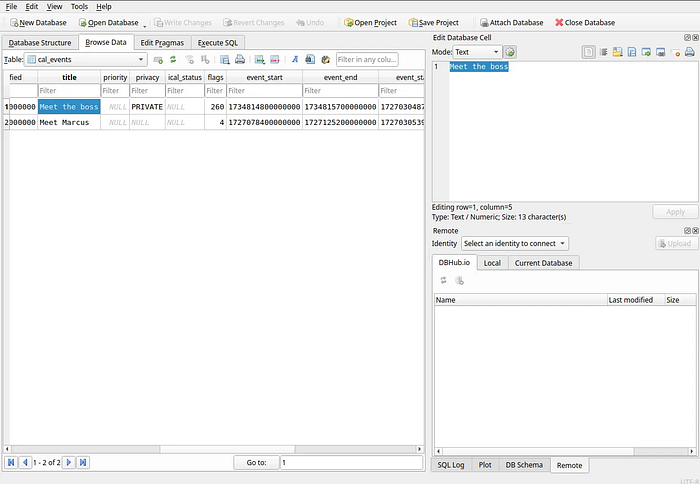The height and width of the screenshot is (484, 700).
Task: Open the View menu
Action: (x=54, y=7)
